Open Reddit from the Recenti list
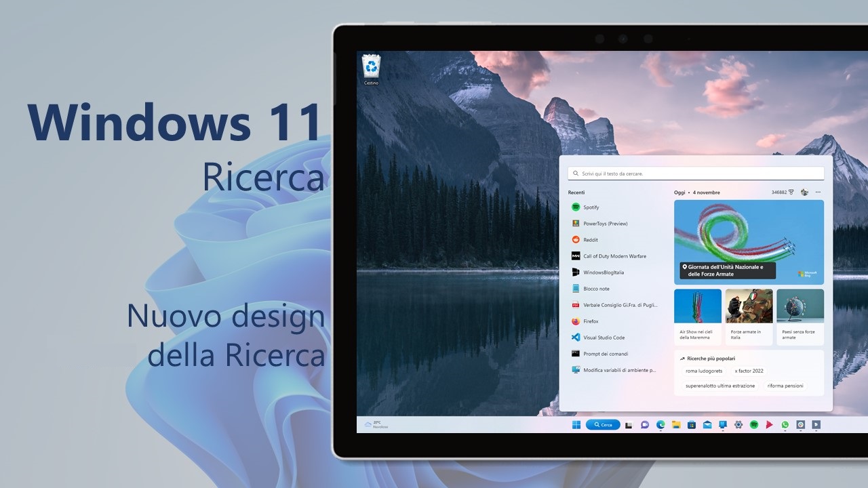Image resolution: width=868 pixels, height=488 pixels. [613, 240]
